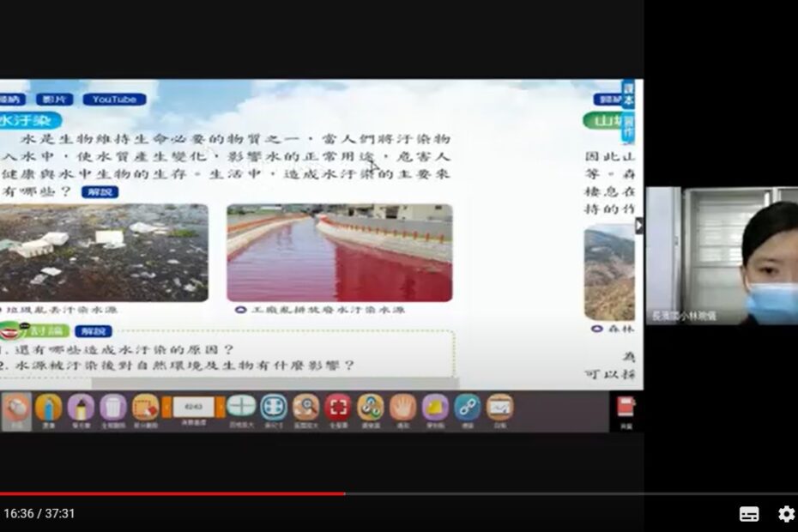The width and height of the screenshot is (798, 532).
Task: Click the garbage-polluted water photo
Action: click(103, 253)
